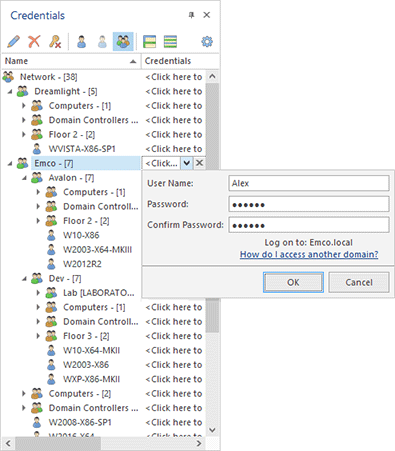Pin the Credentials panel
Viewport: 395px width, 451px height.
tap(191, 15)
